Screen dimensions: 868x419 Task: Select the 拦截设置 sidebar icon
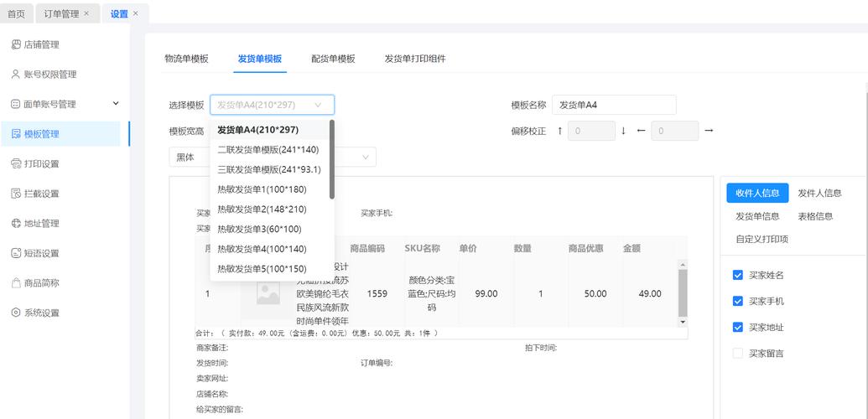16,194
